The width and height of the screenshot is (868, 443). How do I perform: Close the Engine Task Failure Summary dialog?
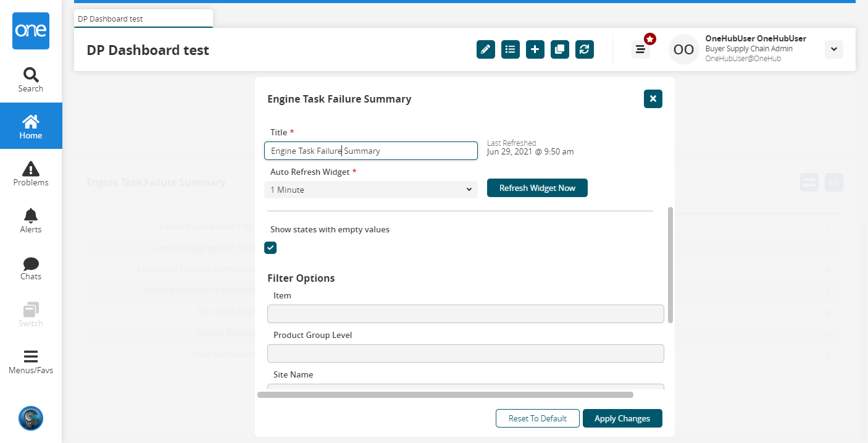[653, 99]
